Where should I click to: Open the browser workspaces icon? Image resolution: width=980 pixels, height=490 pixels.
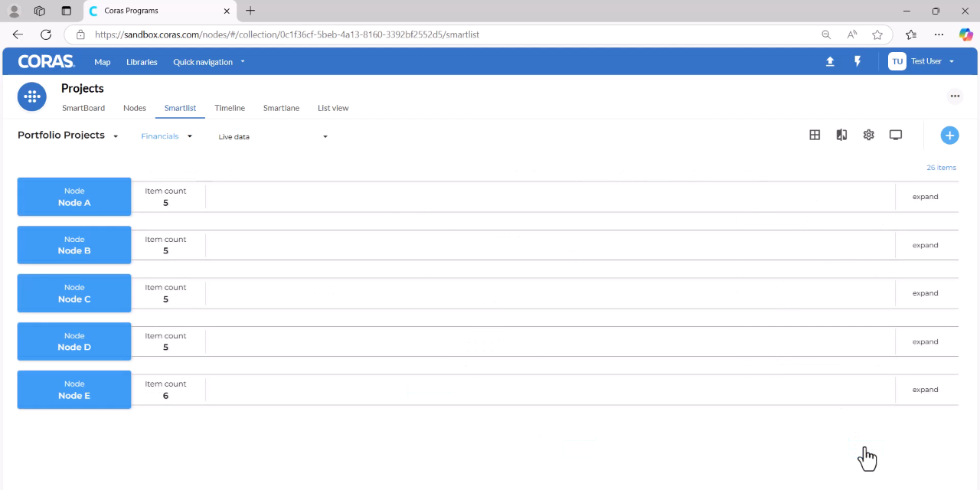[x=40, y=11]
